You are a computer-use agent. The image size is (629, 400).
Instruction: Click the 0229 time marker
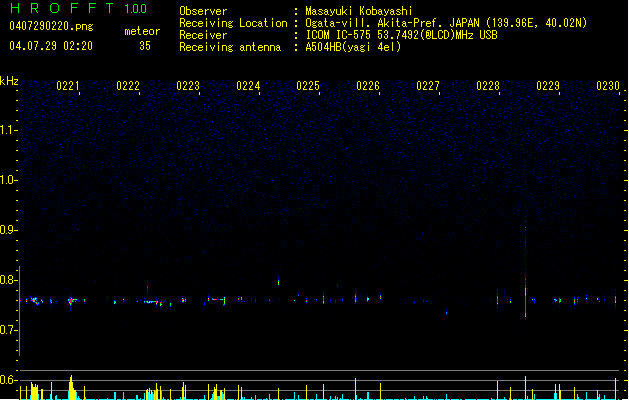click(548, 86)
